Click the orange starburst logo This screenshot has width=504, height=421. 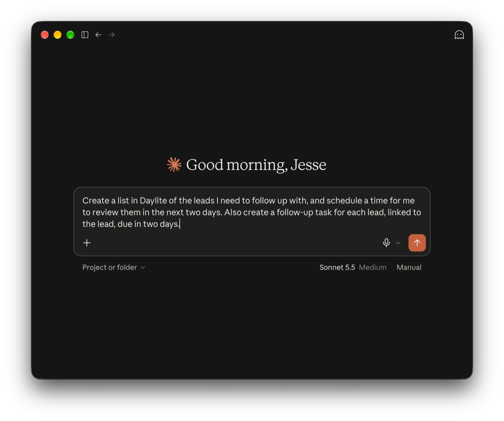(x=174, y=164)
